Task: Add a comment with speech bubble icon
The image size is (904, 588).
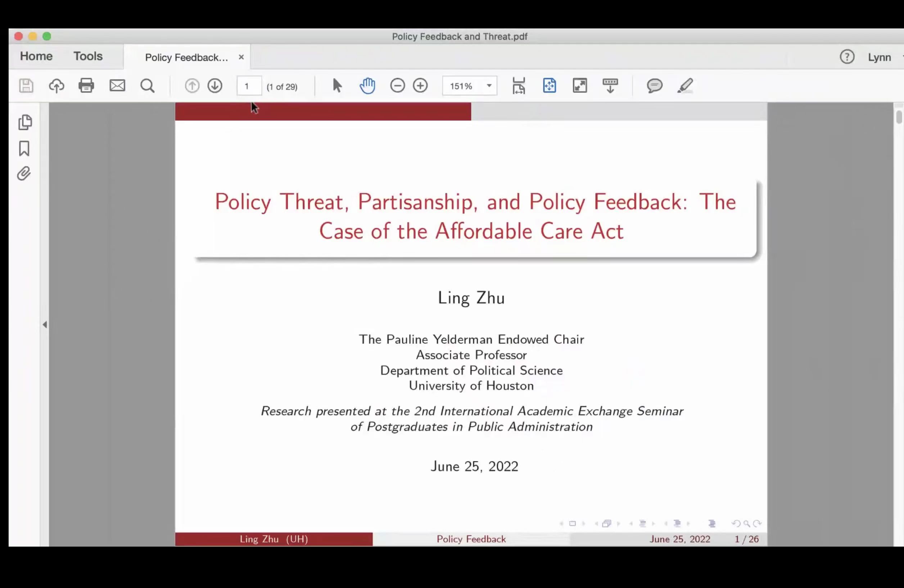Action: tap(655, 86)
